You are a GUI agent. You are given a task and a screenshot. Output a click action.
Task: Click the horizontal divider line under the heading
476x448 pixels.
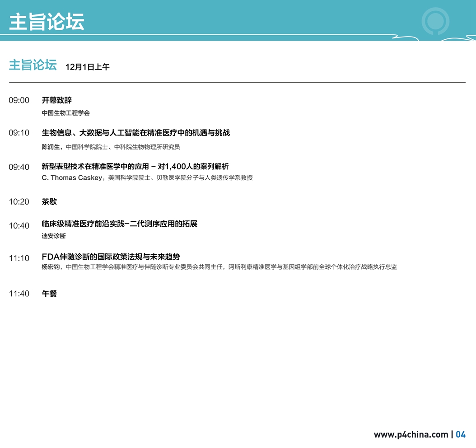237,83
